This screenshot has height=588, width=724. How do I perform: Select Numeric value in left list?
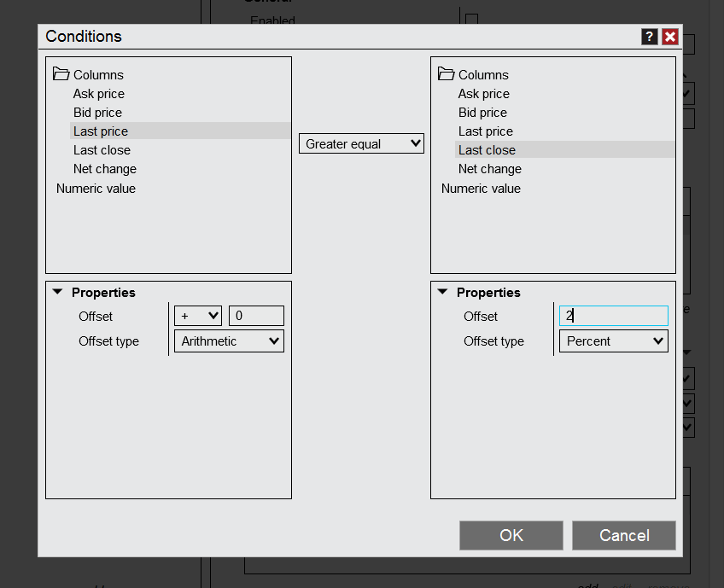96,189
